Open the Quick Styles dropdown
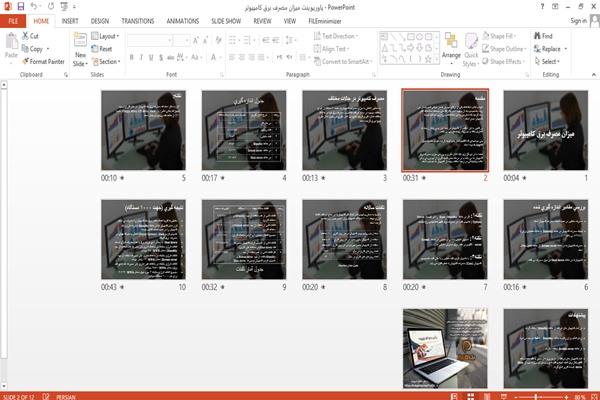This screenshot has height=400, width=600. click(471, 50)
